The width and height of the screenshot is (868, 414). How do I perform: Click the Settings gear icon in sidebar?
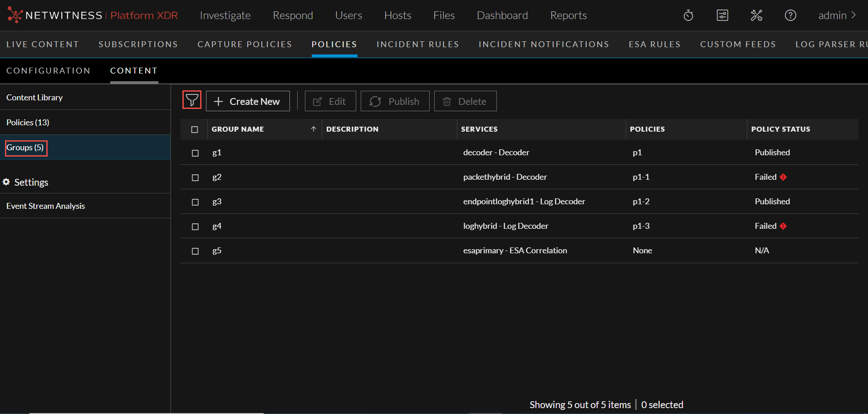[x=6, y=182]
